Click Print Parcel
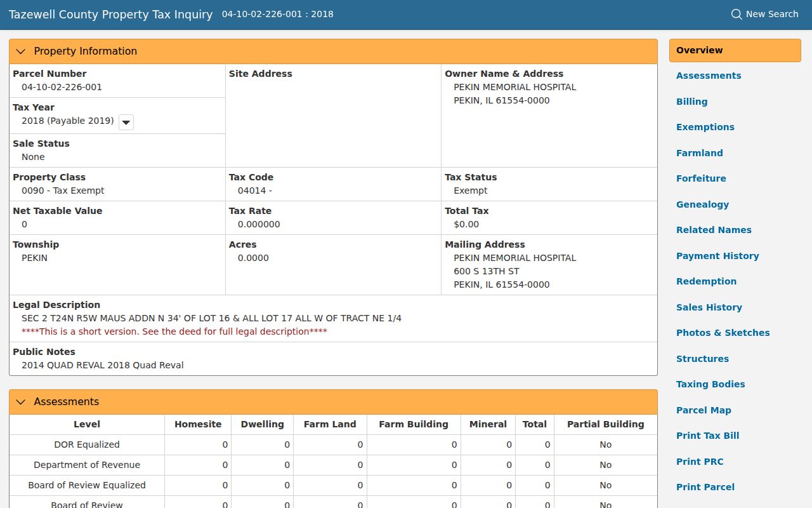Image resolution: width=812 pixels, height=508 pixels. click(705, 487)
